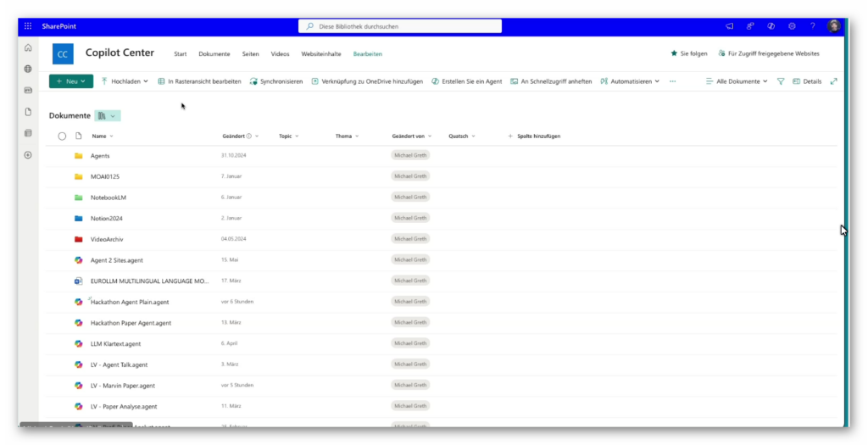Open Für Zugriff freigegebene Websites
This screenshot has width=868, height=445.
(x=768, y=53)
